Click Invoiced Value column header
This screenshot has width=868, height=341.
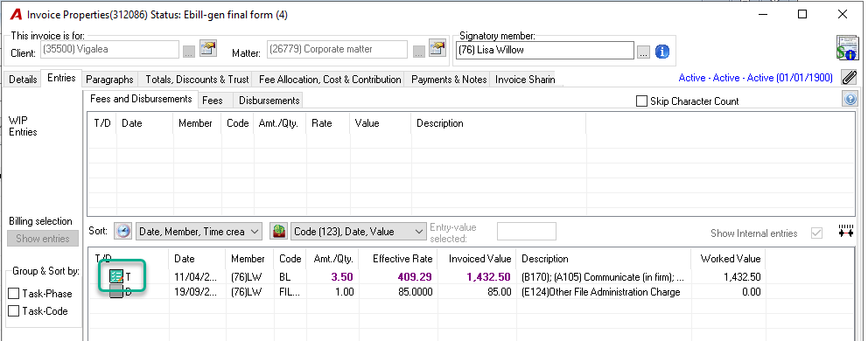point(478,259)
